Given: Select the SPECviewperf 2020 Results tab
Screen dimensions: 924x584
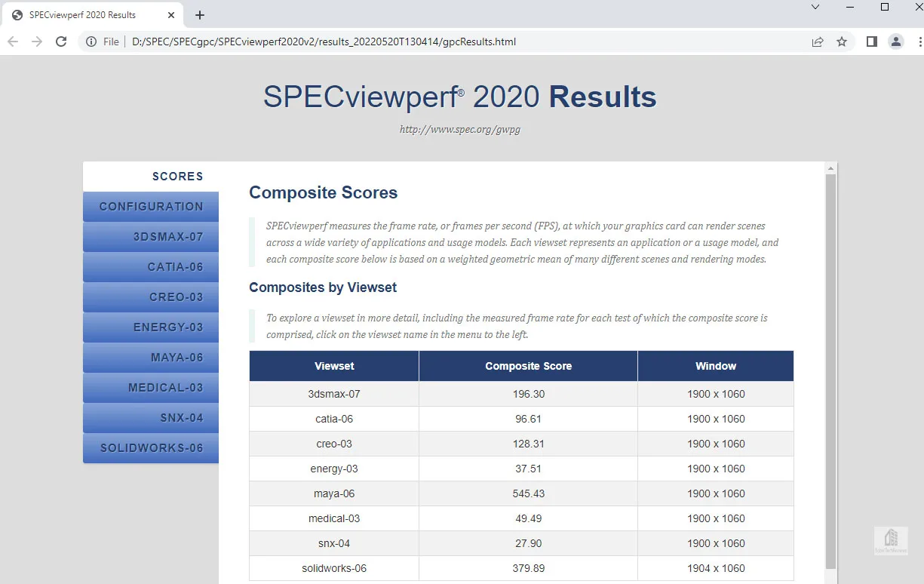Looking at the screenshot, I should point(94,15).
